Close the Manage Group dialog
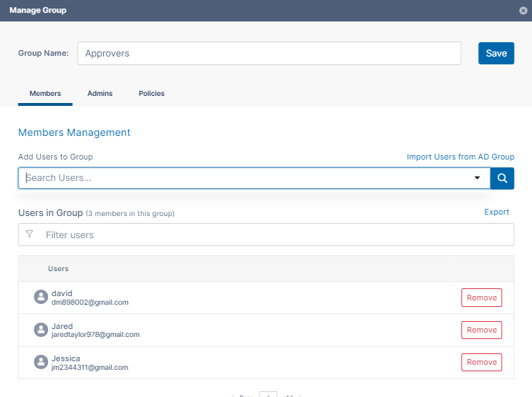 (523, 11)
